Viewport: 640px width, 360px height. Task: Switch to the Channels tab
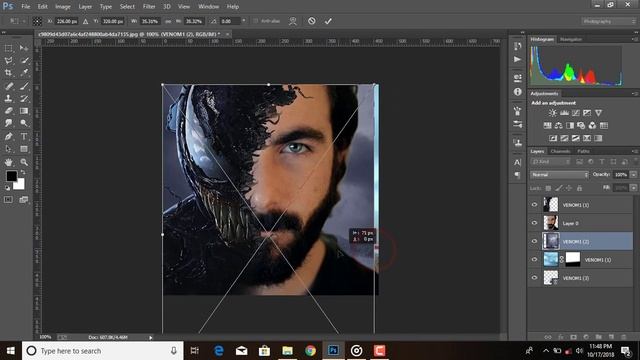point(560,151)
